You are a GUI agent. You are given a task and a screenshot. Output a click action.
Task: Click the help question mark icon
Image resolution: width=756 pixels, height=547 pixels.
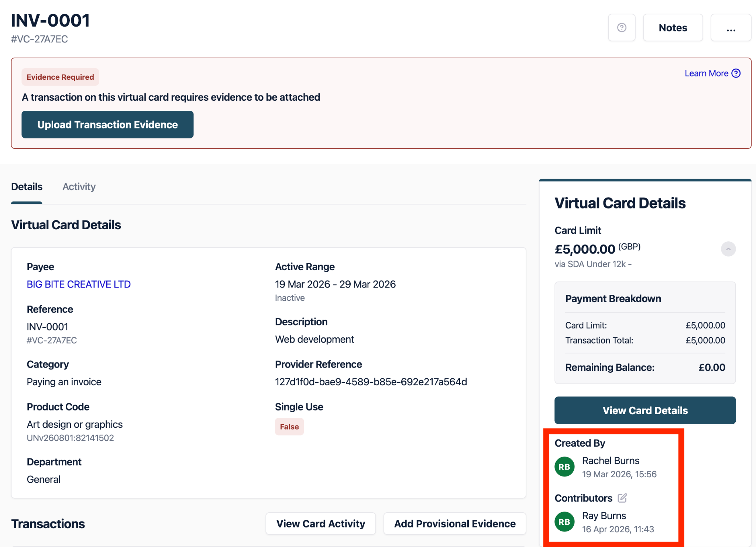(x=622, y=28)
